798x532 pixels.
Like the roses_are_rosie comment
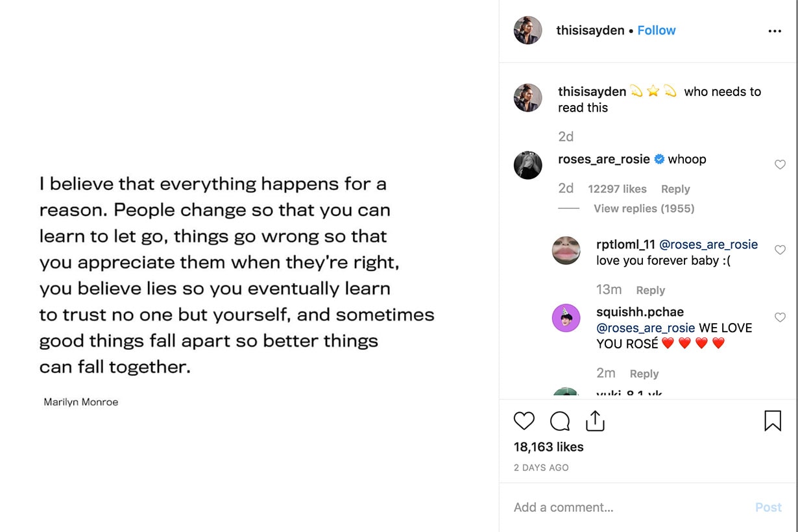(780, 165)
